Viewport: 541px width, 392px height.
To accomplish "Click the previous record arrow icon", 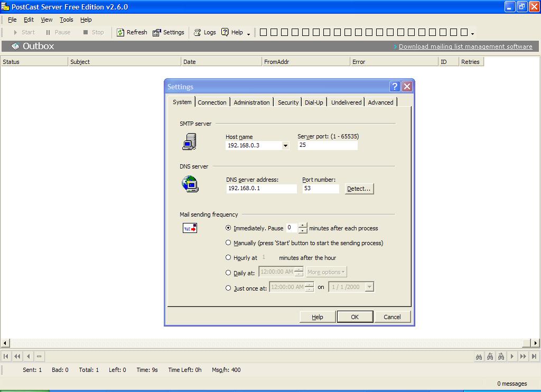I will click(29, 356).
